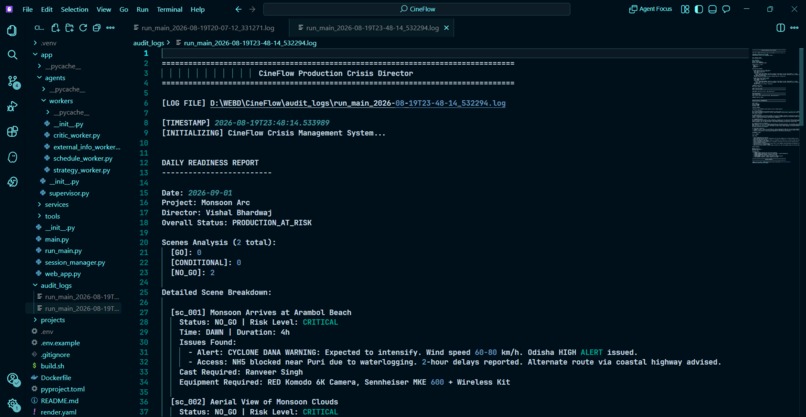Image resolution: width=806 pixels, height=417 pixels.
Task: Open the Run and Debug view
Action: click(x=12, y=106)
